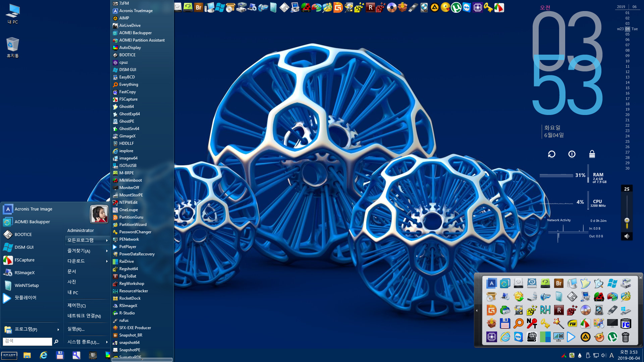Click the black monitor icon in launcher panel
644x362 pixels.
tap(612, 324)
